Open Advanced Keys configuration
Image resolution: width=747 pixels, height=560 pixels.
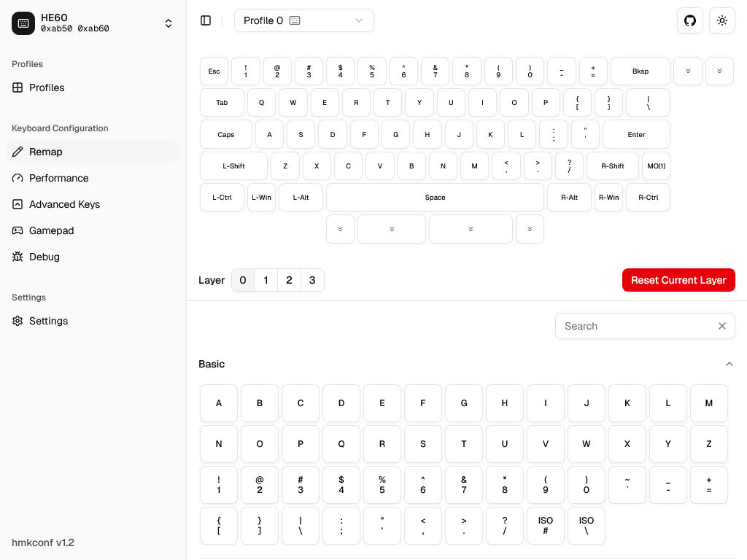[x=65, y=204]
